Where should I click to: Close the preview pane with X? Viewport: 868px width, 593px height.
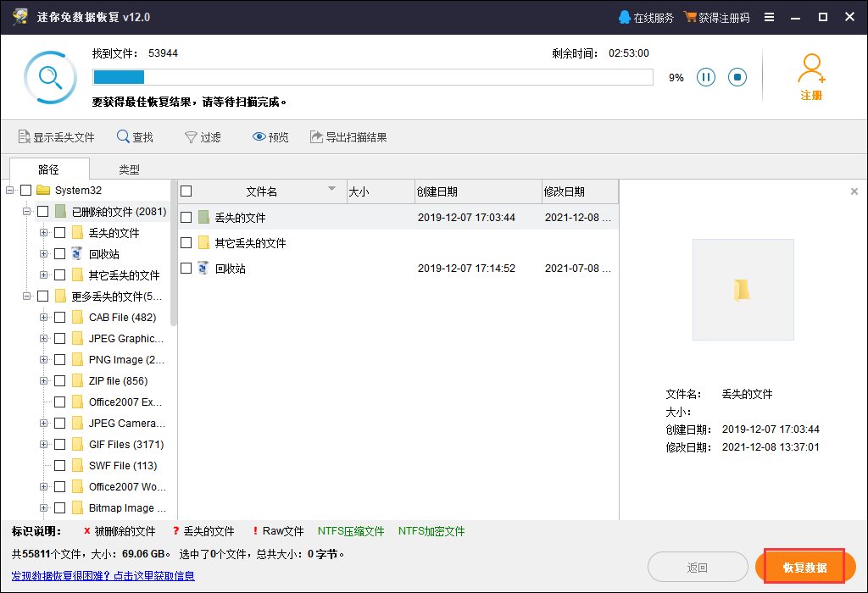pos(854,191)
